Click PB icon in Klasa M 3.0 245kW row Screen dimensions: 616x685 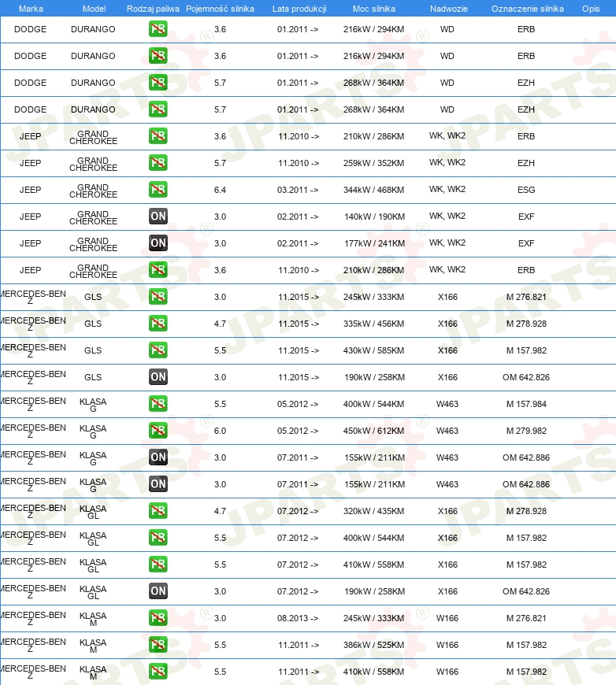pyautogui.click(x=158, y=618)
